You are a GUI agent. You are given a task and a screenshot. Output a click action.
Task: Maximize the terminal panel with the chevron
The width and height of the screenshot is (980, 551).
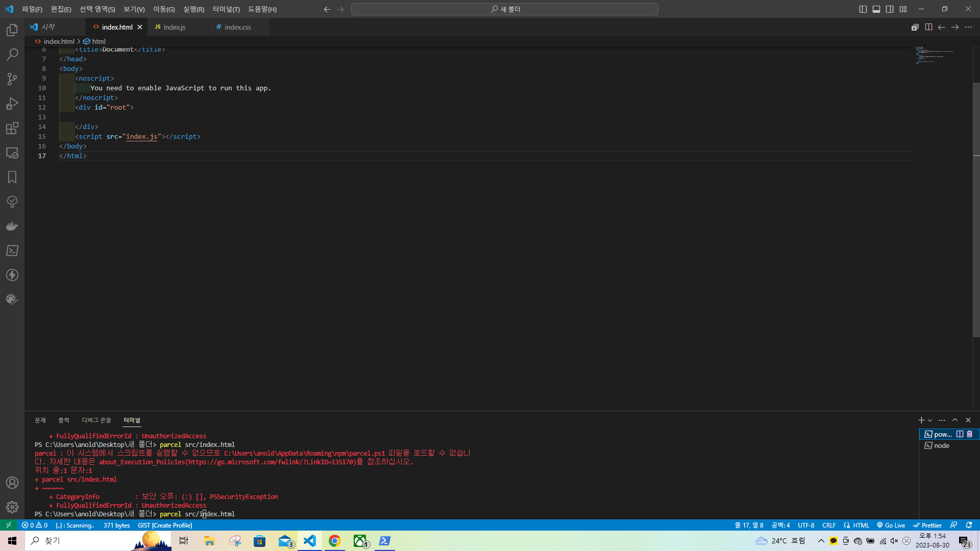point(955,420)
